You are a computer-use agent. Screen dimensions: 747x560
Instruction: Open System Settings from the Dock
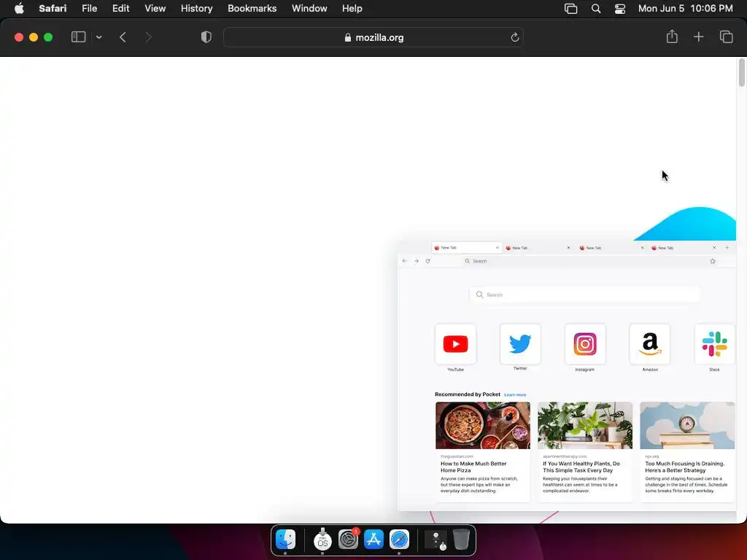click(x=348, y=539)
